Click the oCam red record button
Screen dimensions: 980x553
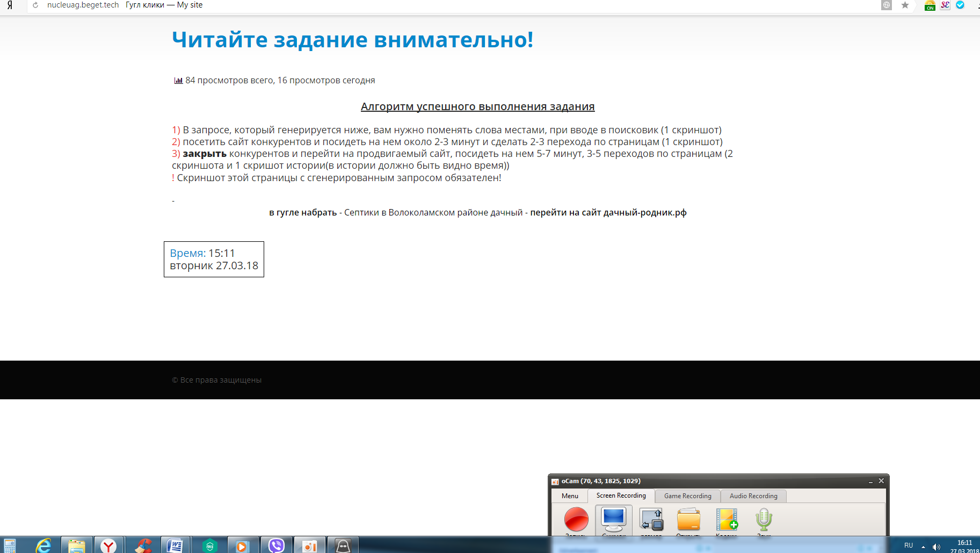pos(576,519)
